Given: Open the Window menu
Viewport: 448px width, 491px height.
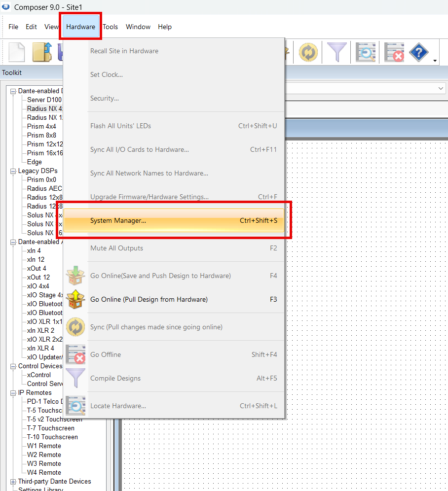Looking at the screenshot, I should point(138,27).
